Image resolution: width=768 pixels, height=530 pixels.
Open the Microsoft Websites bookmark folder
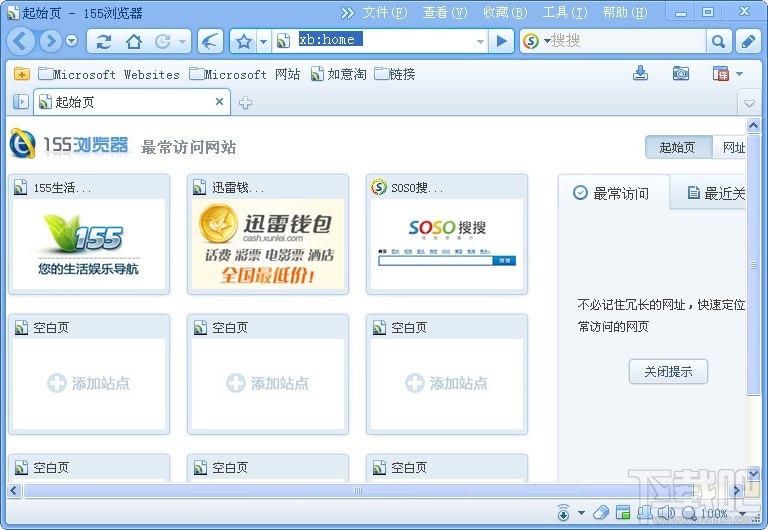(109, 74)
